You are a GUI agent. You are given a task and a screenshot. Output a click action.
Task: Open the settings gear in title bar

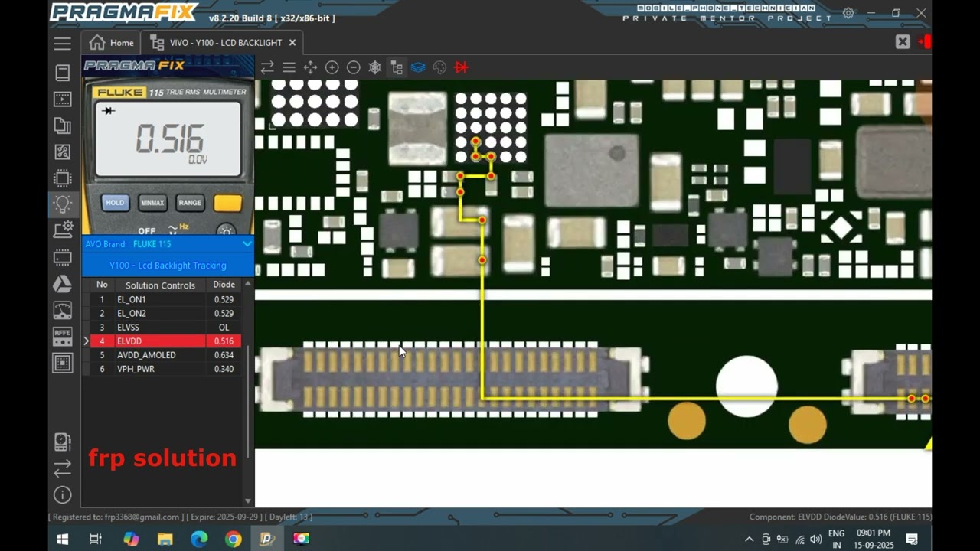848,13
